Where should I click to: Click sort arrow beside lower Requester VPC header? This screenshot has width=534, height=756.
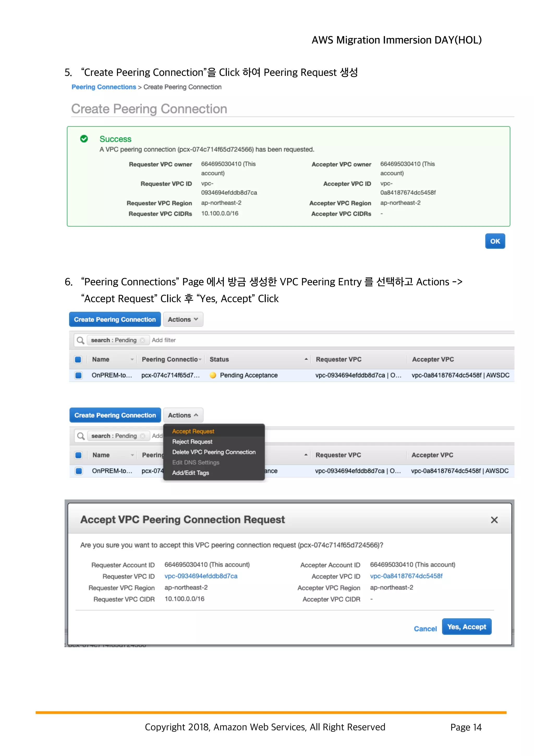(306, 455)
